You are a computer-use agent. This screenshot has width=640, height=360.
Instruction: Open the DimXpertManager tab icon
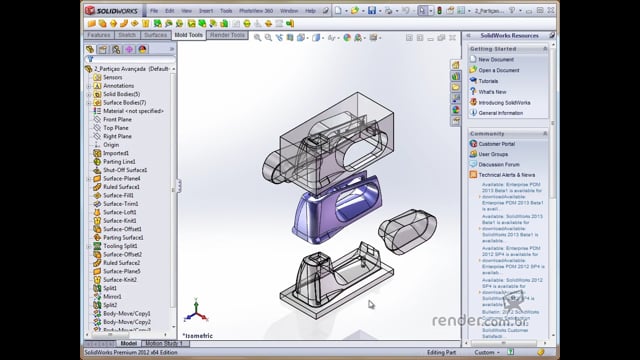(x=129, y=49)
